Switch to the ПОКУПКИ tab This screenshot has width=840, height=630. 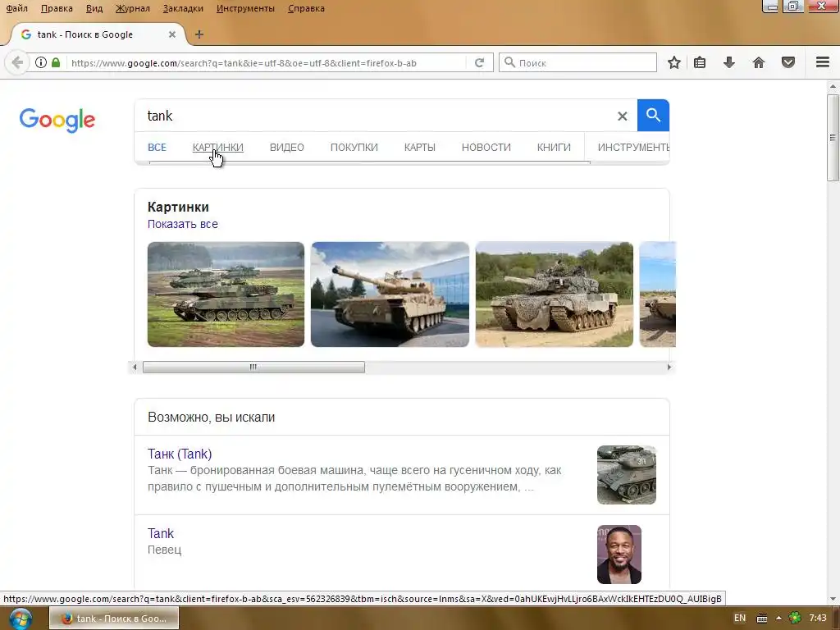(x=354, y=148)
